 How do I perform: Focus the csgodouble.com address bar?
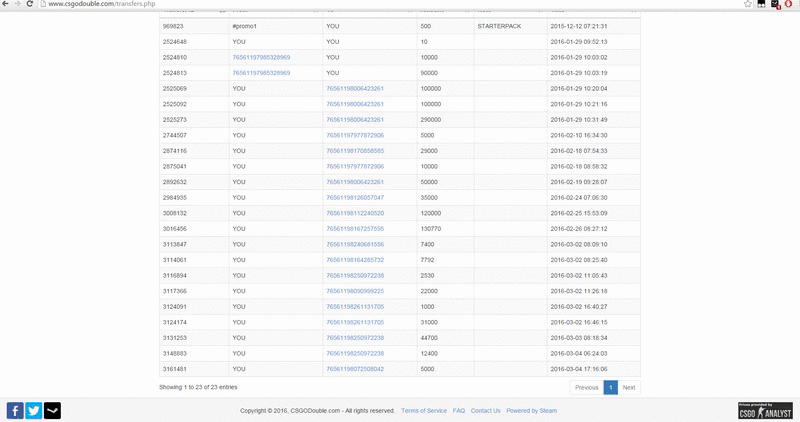[x=388, y=4]
